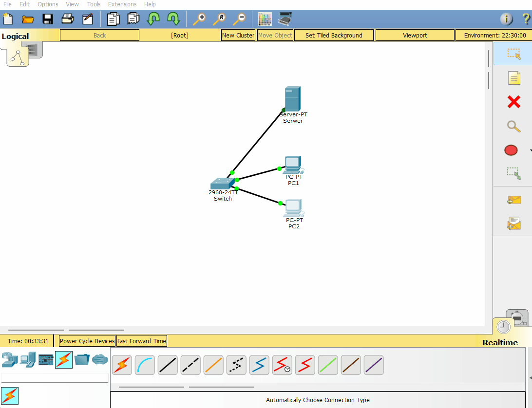Viewport: 532px width, 408px height.
Task: Click the 2960-24TT Switch device
Action: click(x=222, y=184)
